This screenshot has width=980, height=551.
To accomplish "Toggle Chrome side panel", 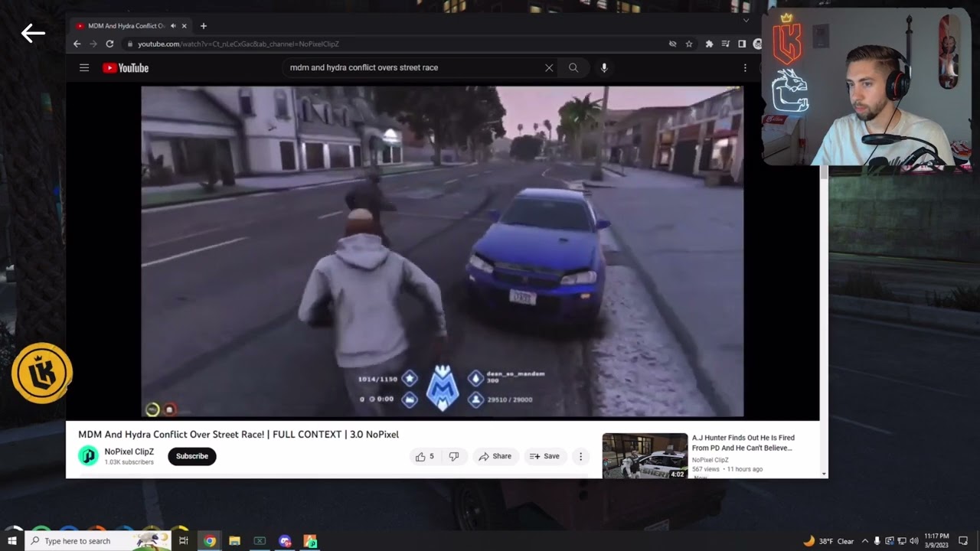I will 742,44.
